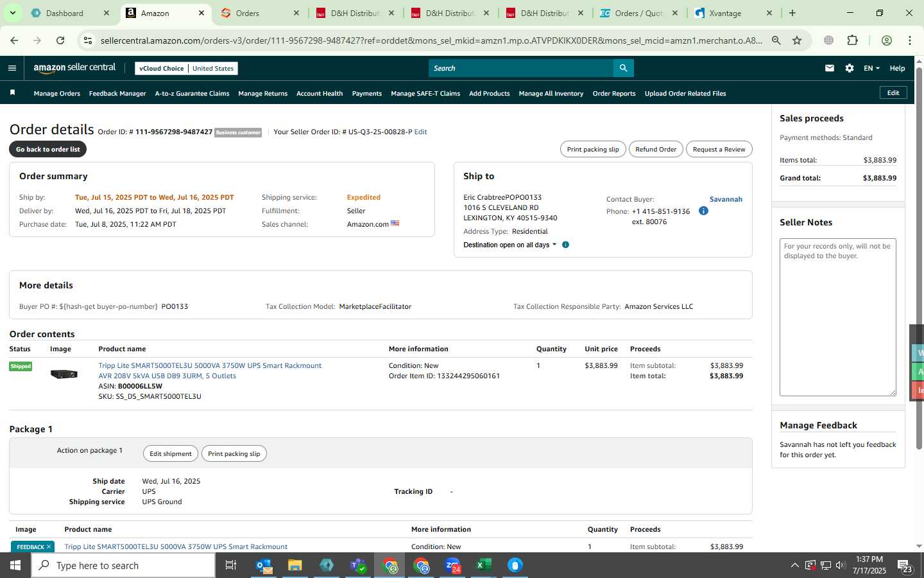924x578 pixels.
Task: Open a new browser tab
Action: point(792,13)
